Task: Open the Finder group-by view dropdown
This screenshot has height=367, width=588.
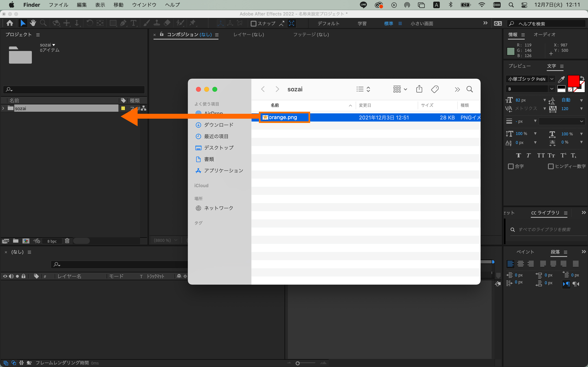Action: [x=400, y=89]
